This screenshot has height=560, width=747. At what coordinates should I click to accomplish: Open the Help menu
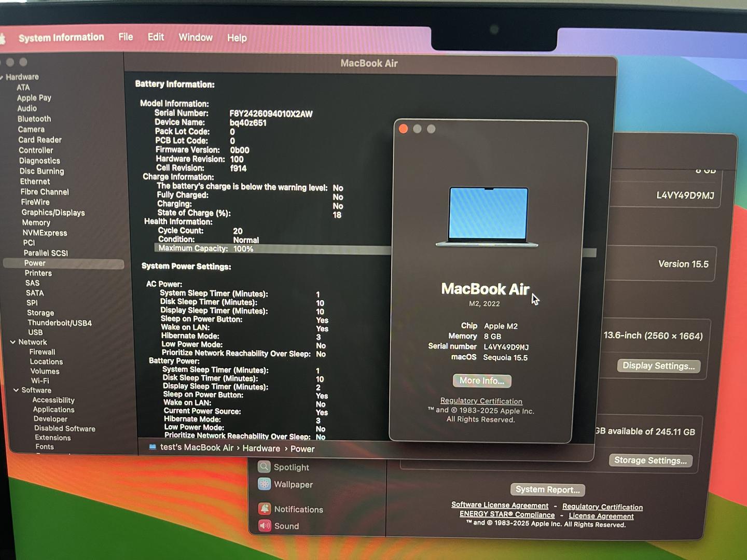237,38
